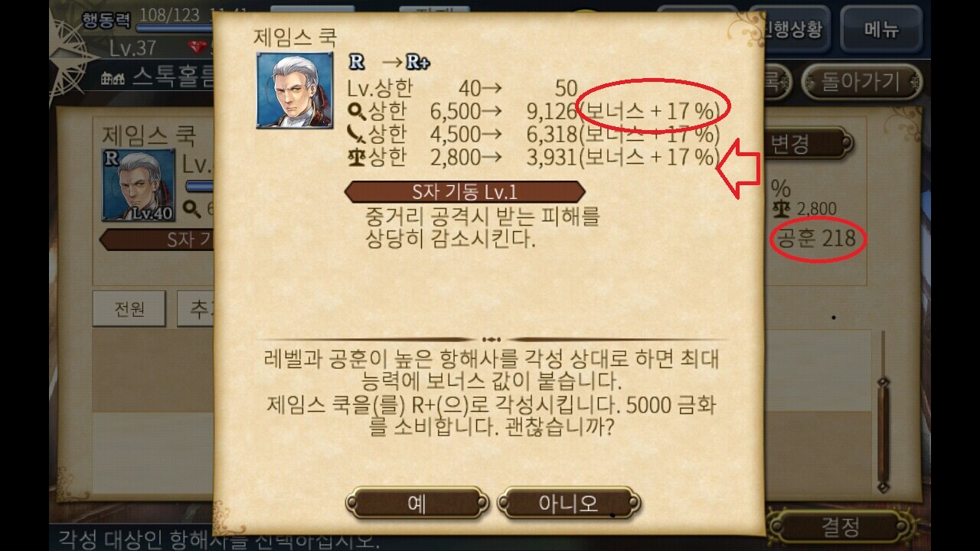Click the S자 기동 Lv.1 skill banner
This screenshot has width=980, height=551.
point(465,191)
